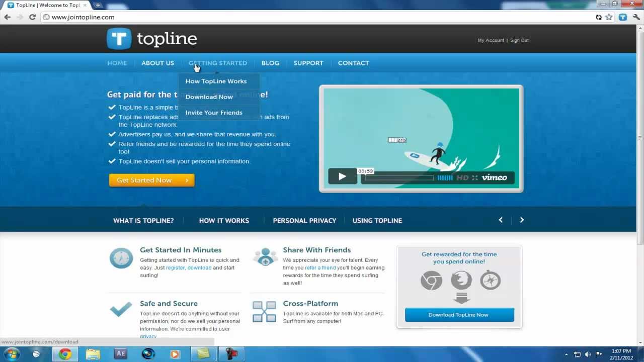Switch to PERSONAL PRIVACY tab
Image resolution: width=644 pixels, height=362 pixels.
[x=304, y=220]
